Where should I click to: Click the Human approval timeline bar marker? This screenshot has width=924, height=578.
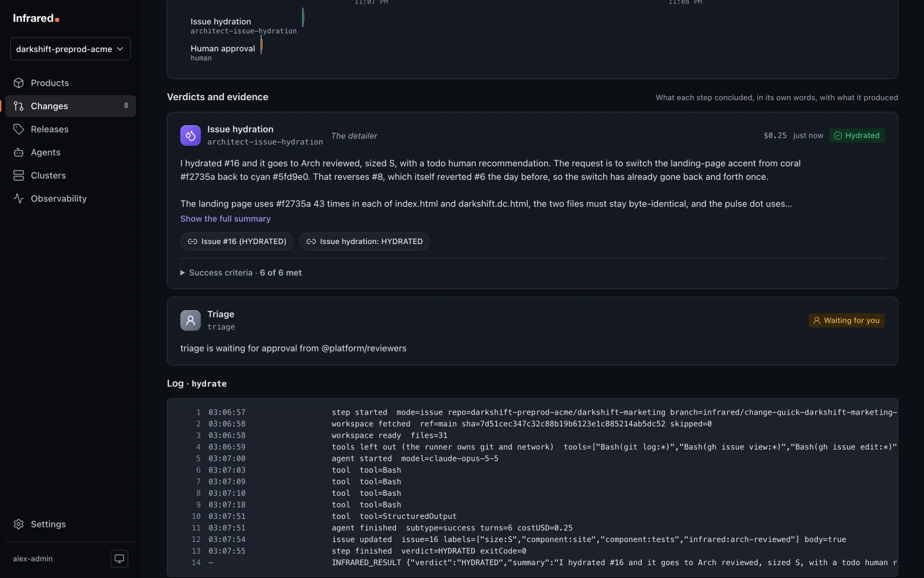tap(261, 45)
